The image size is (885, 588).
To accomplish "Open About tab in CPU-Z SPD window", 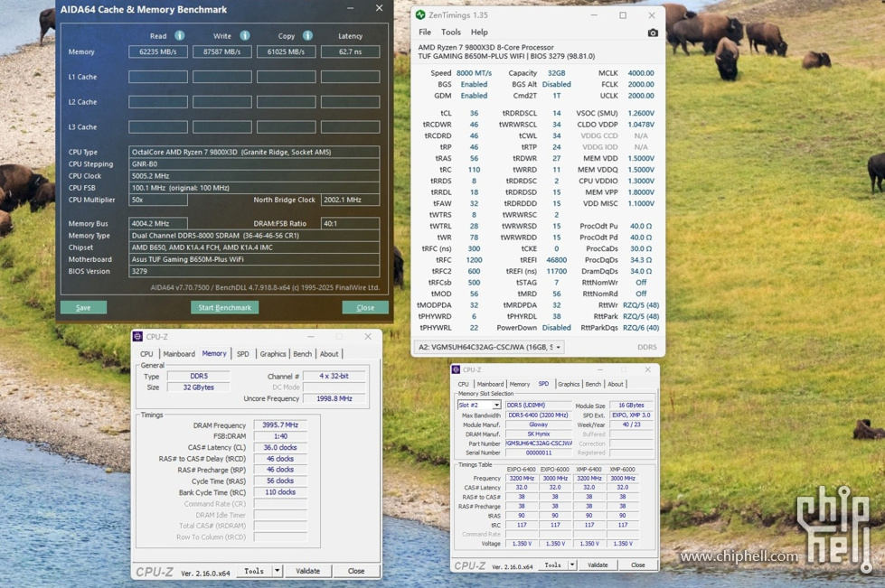I will (616, 384).
